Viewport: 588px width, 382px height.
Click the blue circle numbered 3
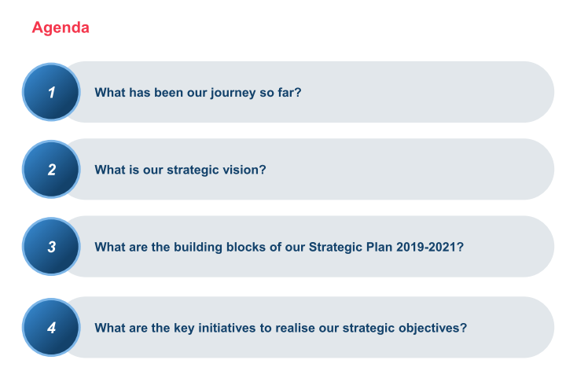click(51, 247)
